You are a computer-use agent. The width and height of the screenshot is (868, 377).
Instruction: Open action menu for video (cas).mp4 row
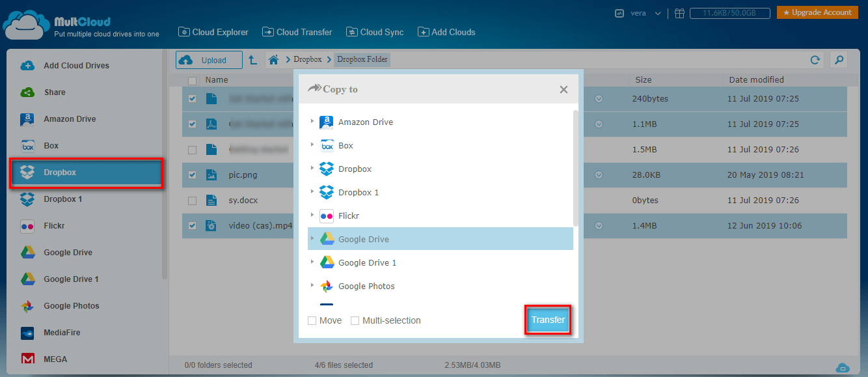[599, 225]
